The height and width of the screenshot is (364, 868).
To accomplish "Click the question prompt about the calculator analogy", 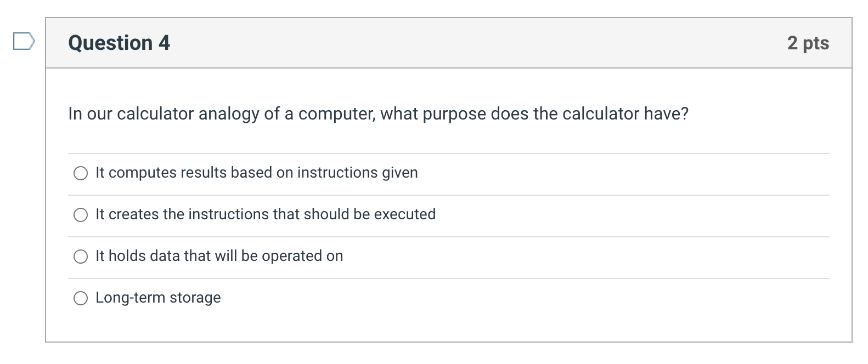I will click(379, 113).
